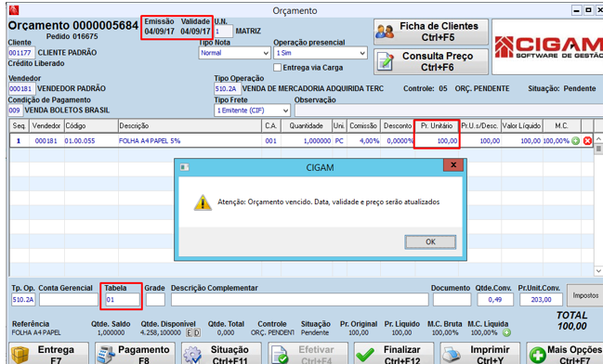Image resolution: width=603 pixels, height=364 pixels.
Task: Open the Tipo Frete dropdown
Action: (252, 110)
